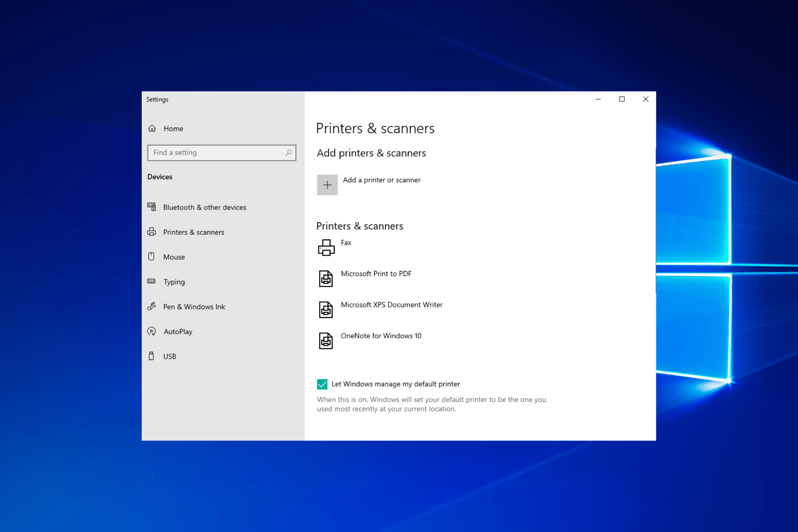Select the OneNote for Windows 10 printer entry
This screenshot has height=532, width=798.
[381, 340]
